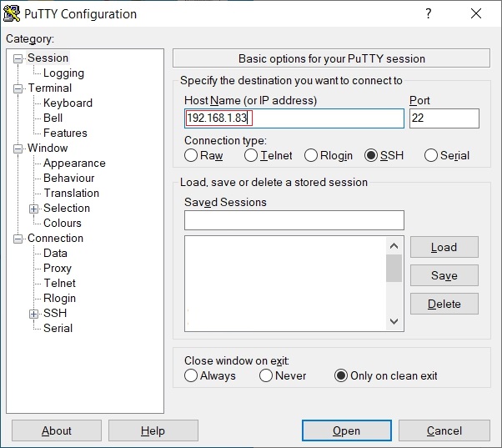Click the Save session button
Image resolution: width=502 pixels, height=448 pixels.
(444, 275)
